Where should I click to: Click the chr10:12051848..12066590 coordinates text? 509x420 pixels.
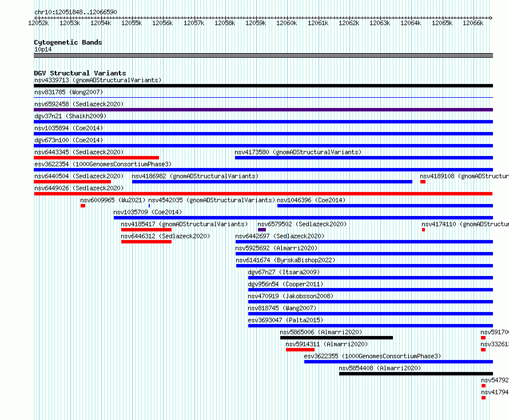(x=75, y=12)
